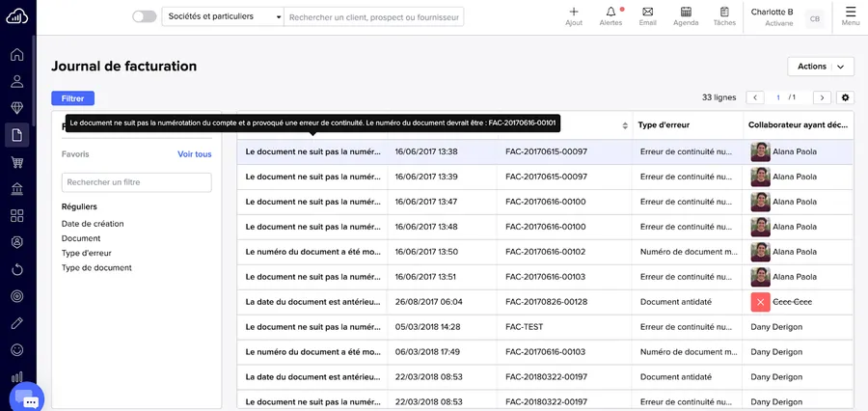The width and height of the screenshot is (868, 411).
Task: Focus the client search field
Action: click(x=373, y=17)
